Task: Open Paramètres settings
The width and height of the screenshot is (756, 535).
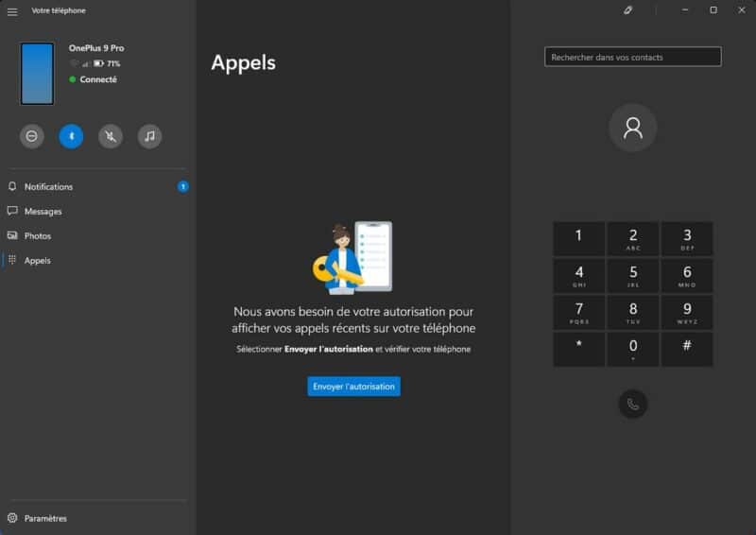Action: point(98,518)
